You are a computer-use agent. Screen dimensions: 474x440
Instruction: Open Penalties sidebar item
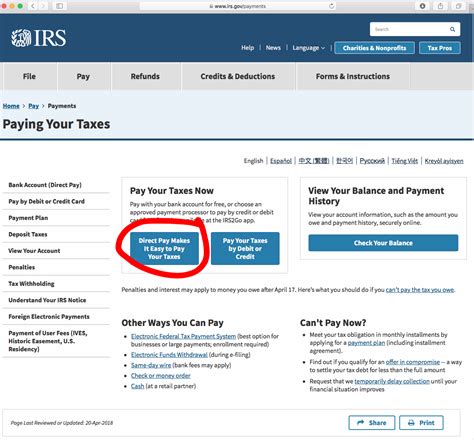click(x=56, y=267)
